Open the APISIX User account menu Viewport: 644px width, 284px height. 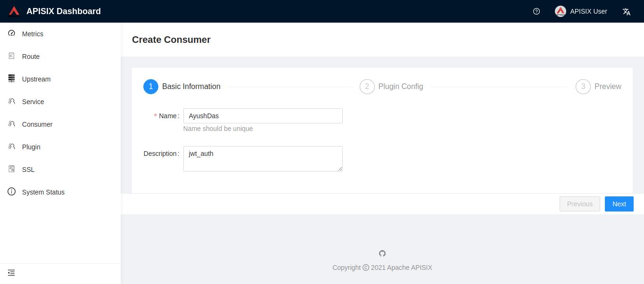pyautogui.click(x=581, y=11)
